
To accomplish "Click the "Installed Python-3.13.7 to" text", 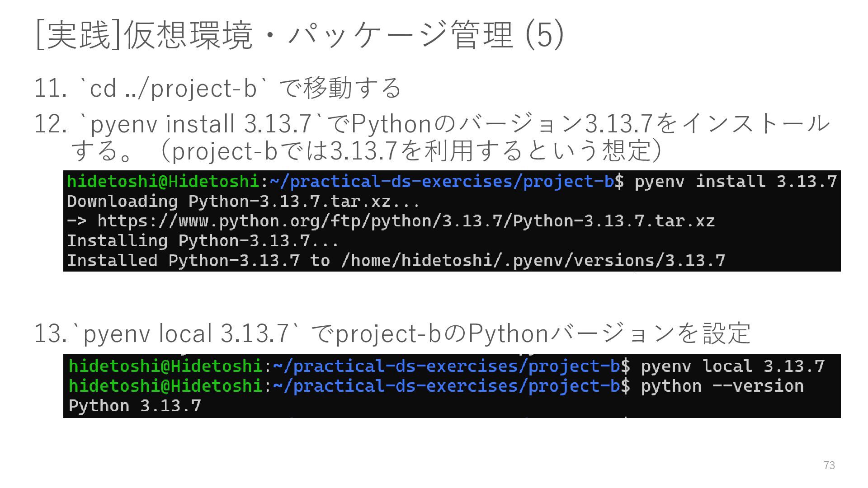I will (x=198, y=261).
